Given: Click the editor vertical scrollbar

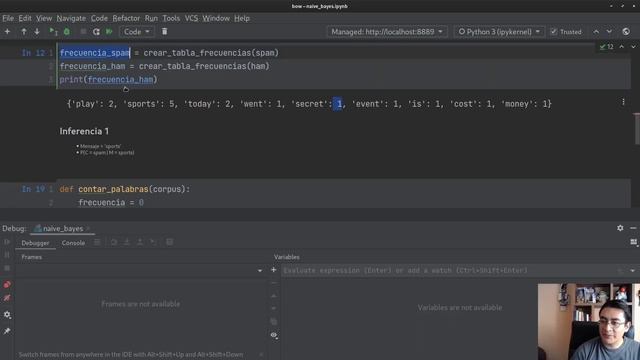Looking at the screenshot, I should 637,128.
